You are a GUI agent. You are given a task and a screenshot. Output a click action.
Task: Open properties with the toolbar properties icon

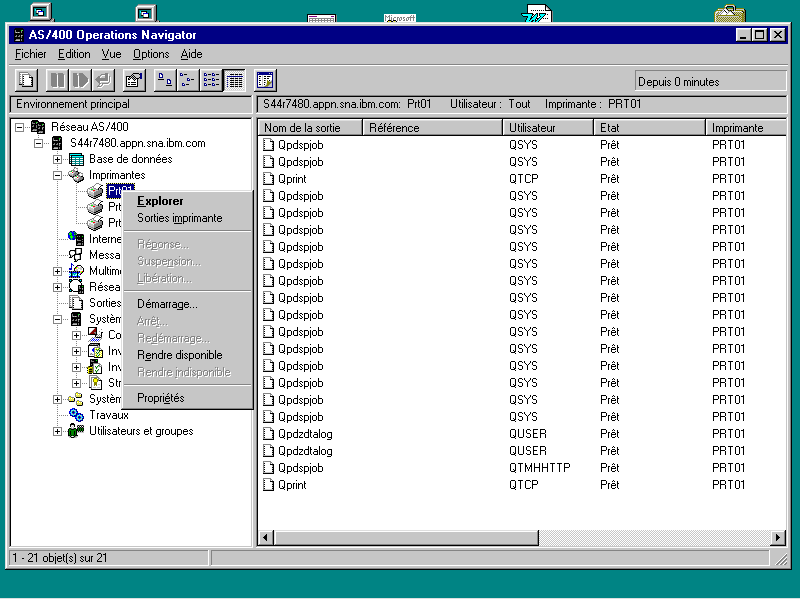[x=134, y=80]
